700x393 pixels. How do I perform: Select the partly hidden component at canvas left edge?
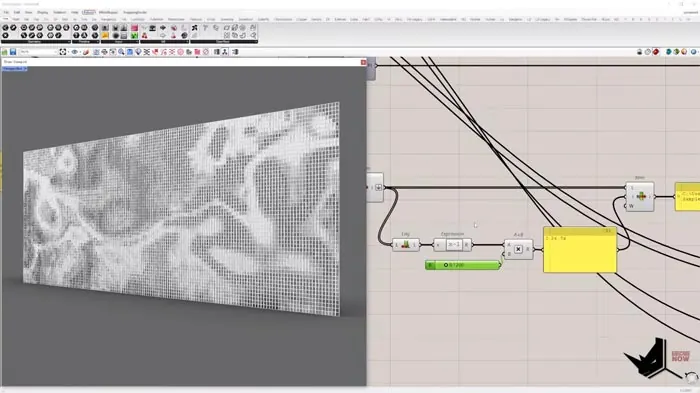375,188
